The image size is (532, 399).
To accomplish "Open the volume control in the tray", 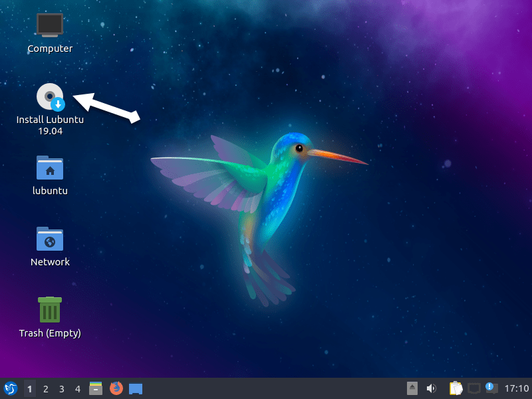I will [431, 388].
